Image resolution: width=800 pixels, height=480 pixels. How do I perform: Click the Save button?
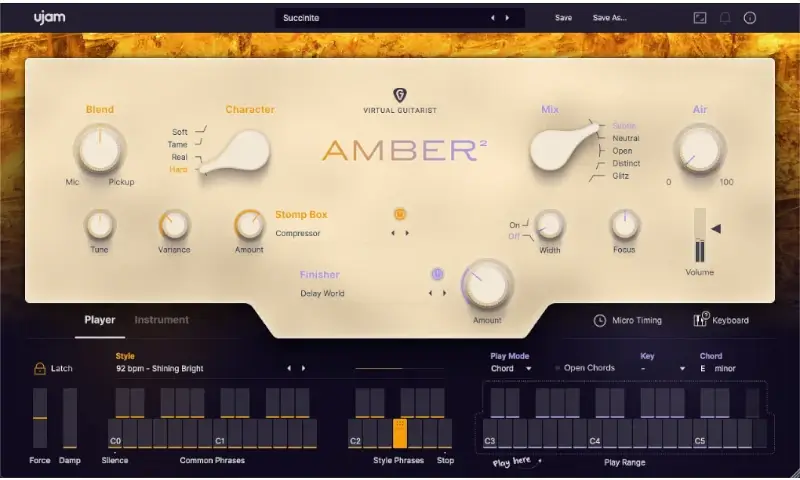564,17
